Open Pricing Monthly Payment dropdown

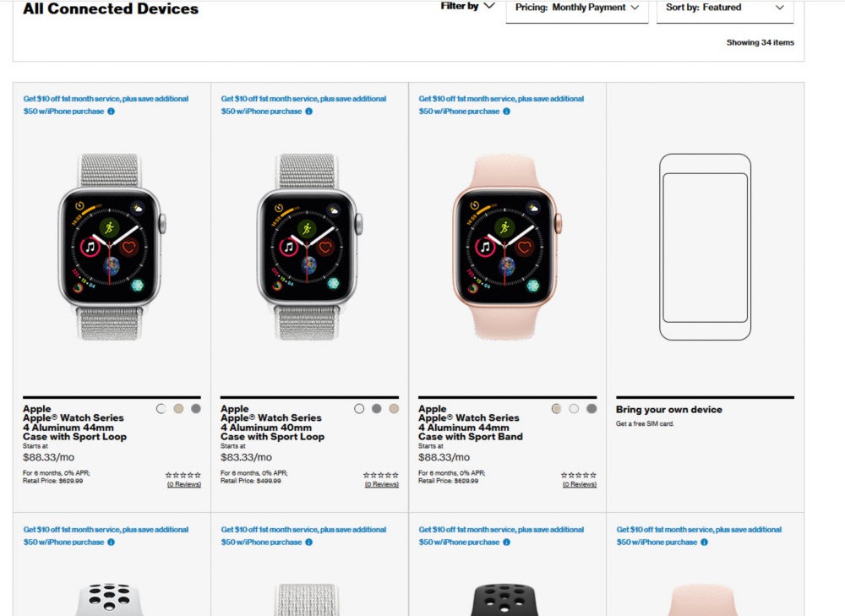[x=577, y=8]
